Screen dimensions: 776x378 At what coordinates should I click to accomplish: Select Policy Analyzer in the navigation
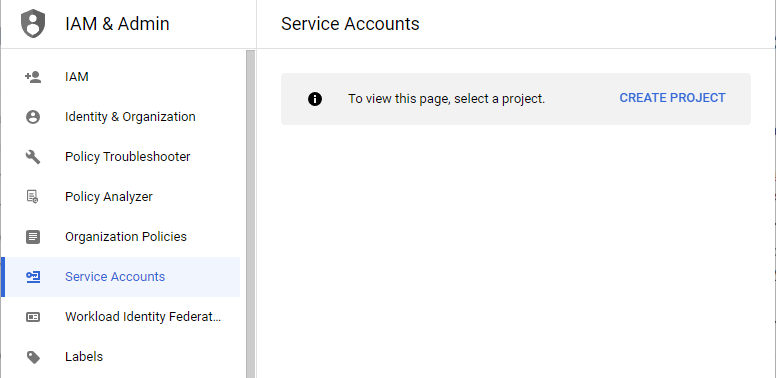121,197
